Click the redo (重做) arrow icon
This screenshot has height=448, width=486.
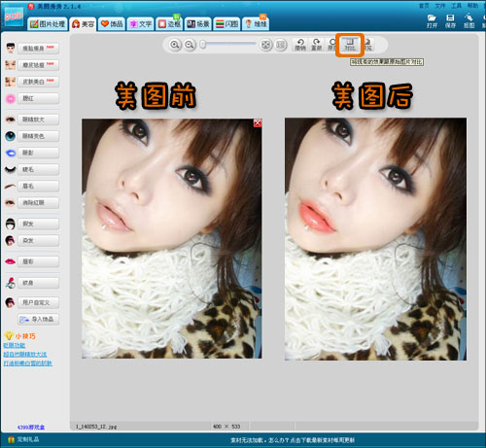pyautogui.click(x=316, y=45)
